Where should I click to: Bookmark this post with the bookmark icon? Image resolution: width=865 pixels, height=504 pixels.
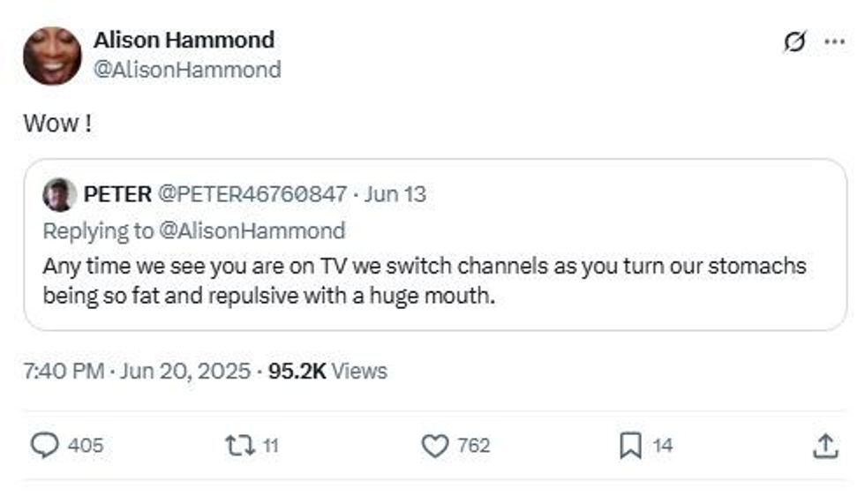[x=630, y=446]
